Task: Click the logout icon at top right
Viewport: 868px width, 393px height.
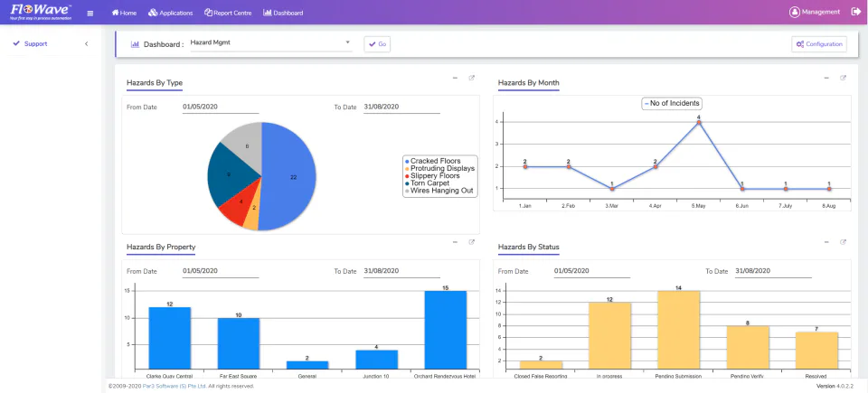Action: coord(856,12)
